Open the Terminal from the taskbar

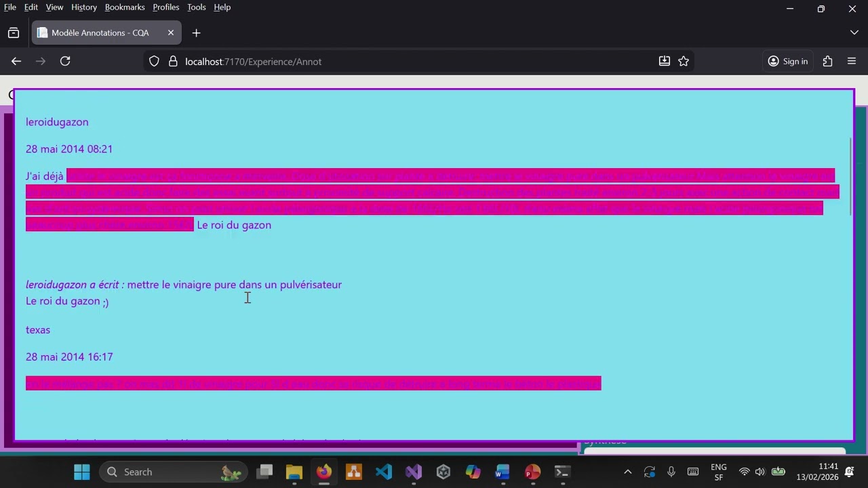(562, 472)
